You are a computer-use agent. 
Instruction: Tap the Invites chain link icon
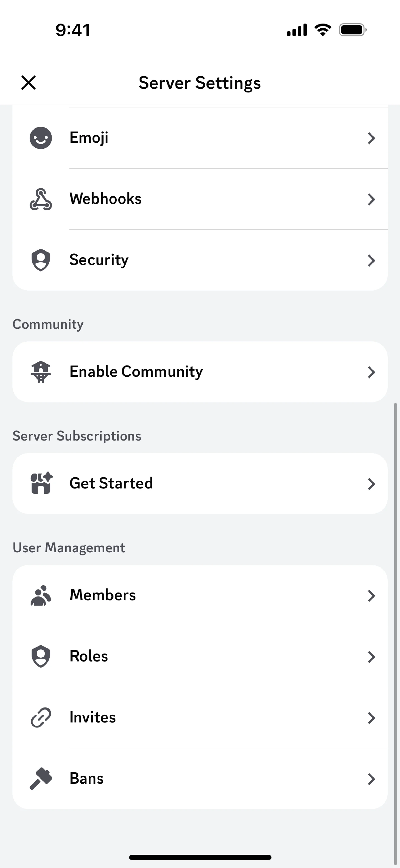41,718
